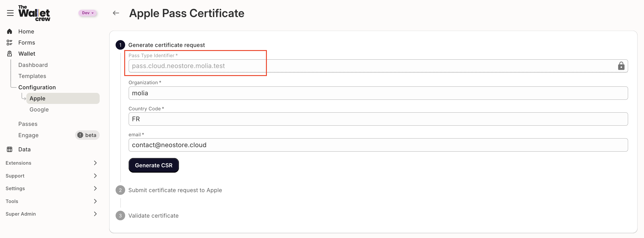The height and width of the screenshot is (238, 644).
Task: Select the Home icon in sidebar
Action: pos(10,31)
